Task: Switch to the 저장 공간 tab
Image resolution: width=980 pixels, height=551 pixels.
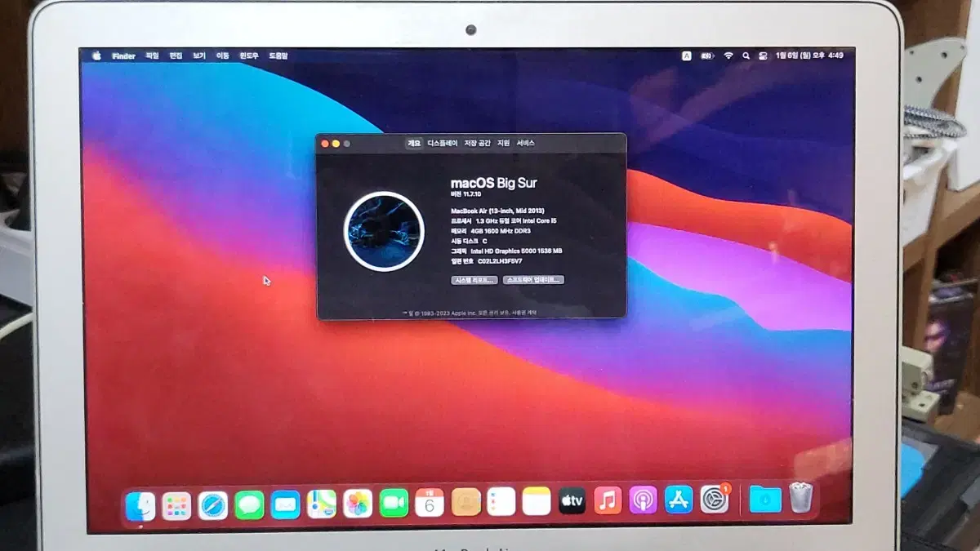Action: [478, 143]
